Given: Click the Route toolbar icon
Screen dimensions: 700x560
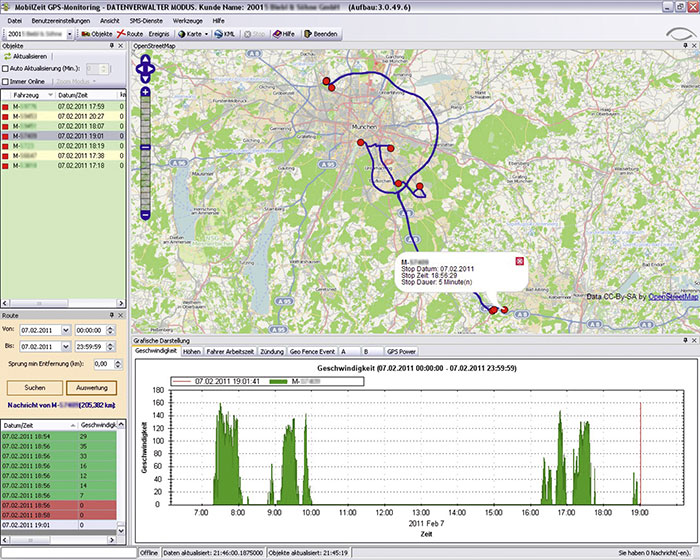Looking at the screenshot, I should tap(120, 34).
